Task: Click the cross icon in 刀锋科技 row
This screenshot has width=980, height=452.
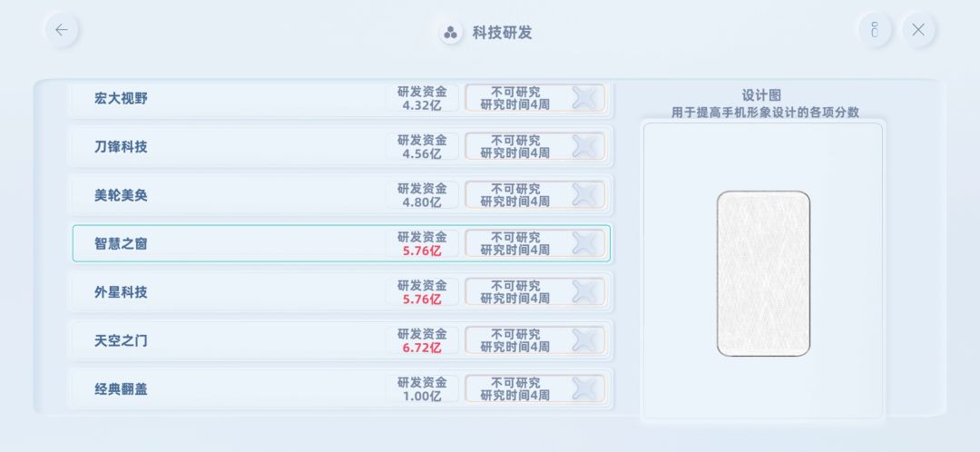Action: click(x=585, y=146)
